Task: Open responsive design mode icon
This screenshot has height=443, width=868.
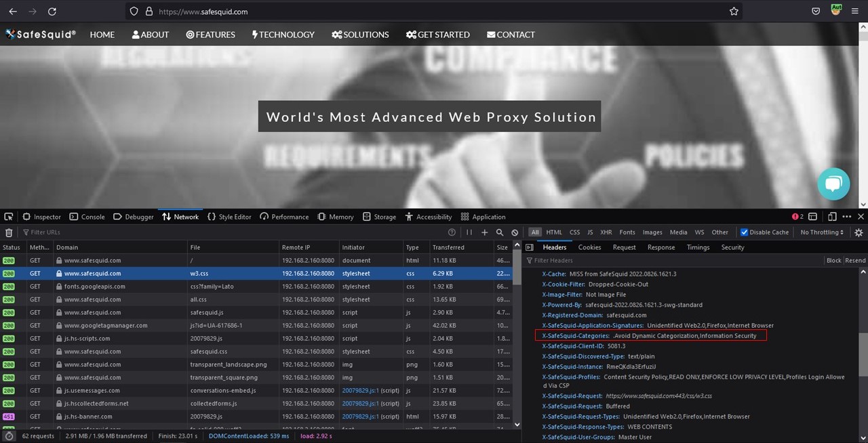Action: tap(832, 217)
